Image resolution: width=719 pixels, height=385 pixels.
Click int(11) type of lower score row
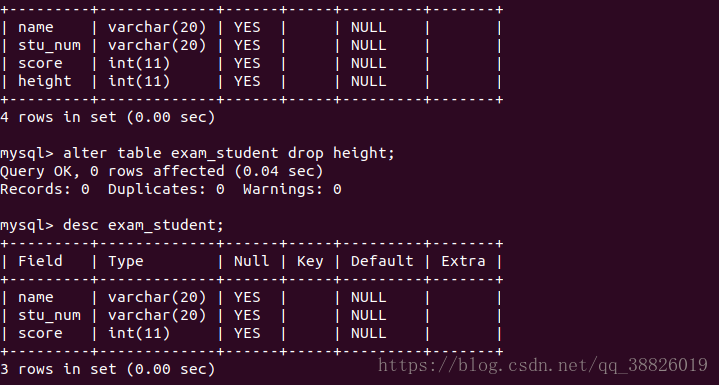pos(139,333)
